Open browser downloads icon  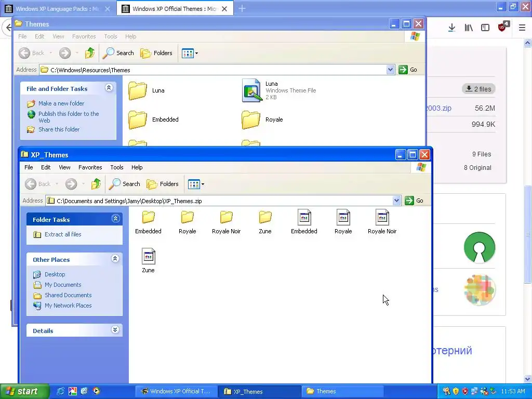[451, 28]
